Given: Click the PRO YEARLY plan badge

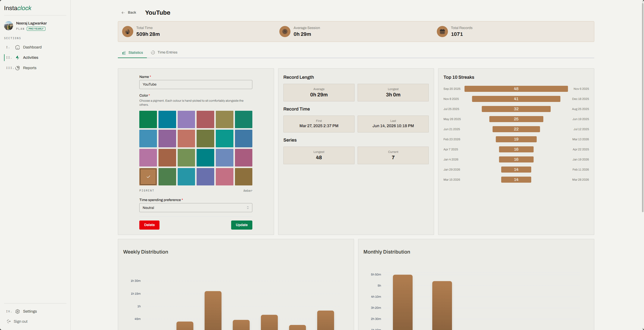Looking at the screenshot, I should [x=36, y=29].
